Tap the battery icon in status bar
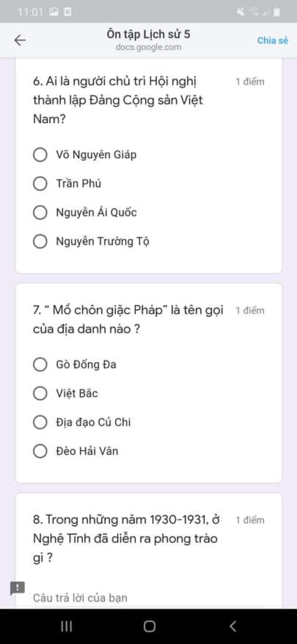297x644 pixels. 277,12
